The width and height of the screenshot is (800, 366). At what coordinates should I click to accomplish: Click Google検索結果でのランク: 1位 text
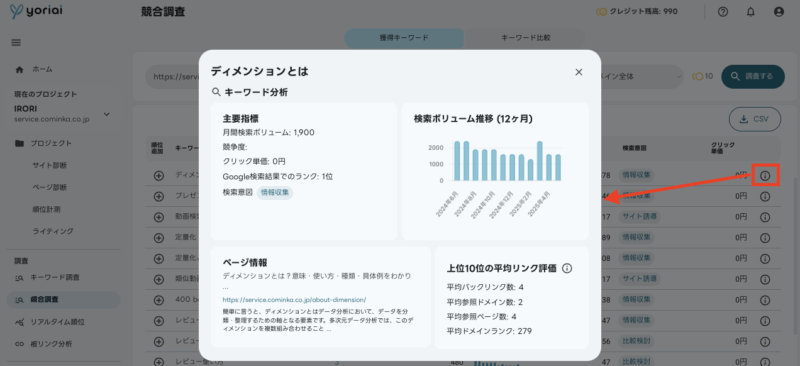(278, 177)
